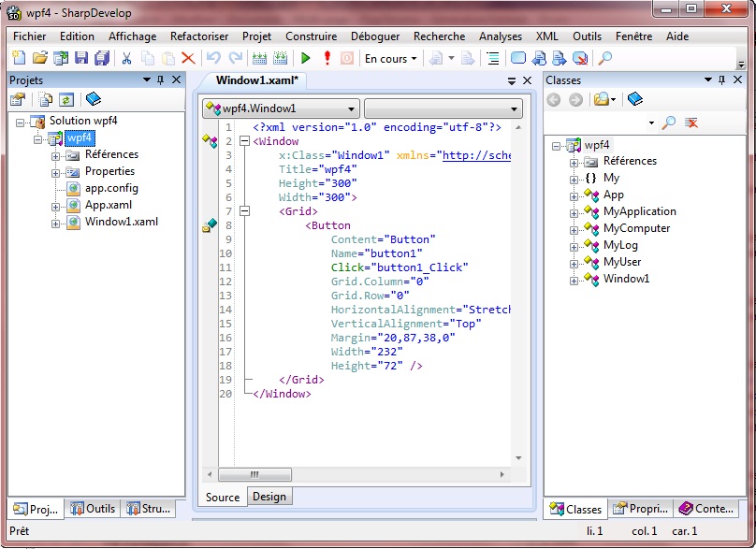Click the Conte... tab in Classes panel
This screenshot has width=756, height=549.
point(706,509)
